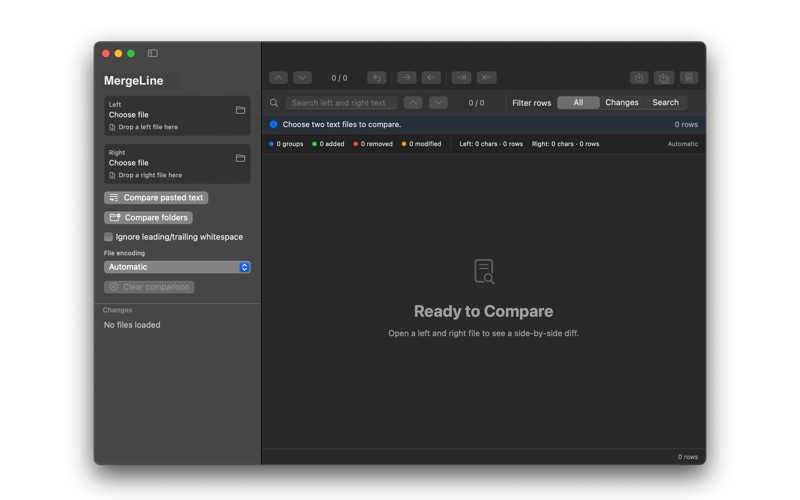Click Compare pasted text button

pyautogui.click(x=156, y=197)
